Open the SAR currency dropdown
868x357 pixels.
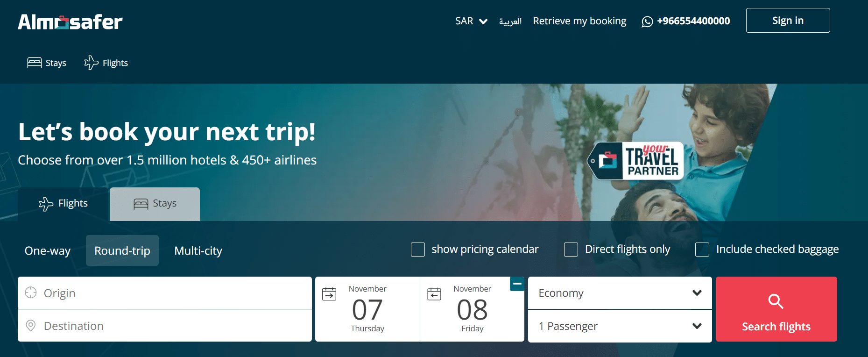pos(472,21)
